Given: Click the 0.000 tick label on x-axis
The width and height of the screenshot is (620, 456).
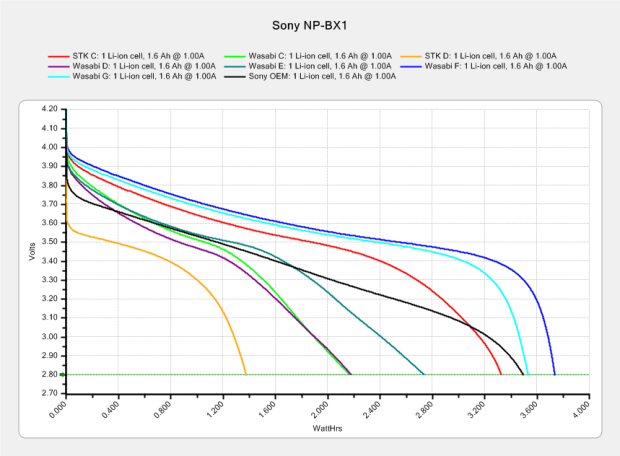Looking at the screenshot, I should coord(58,409).
